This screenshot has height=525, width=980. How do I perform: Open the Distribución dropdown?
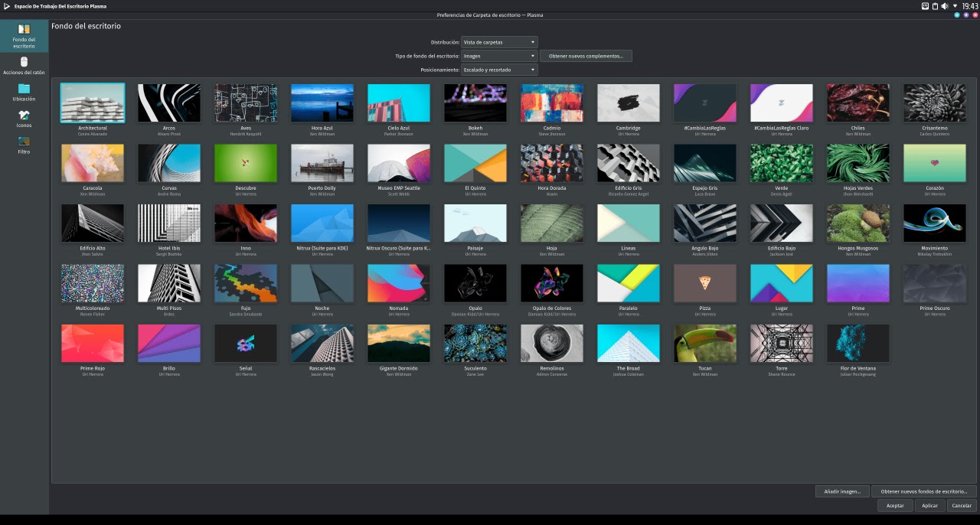click(499, 42)
